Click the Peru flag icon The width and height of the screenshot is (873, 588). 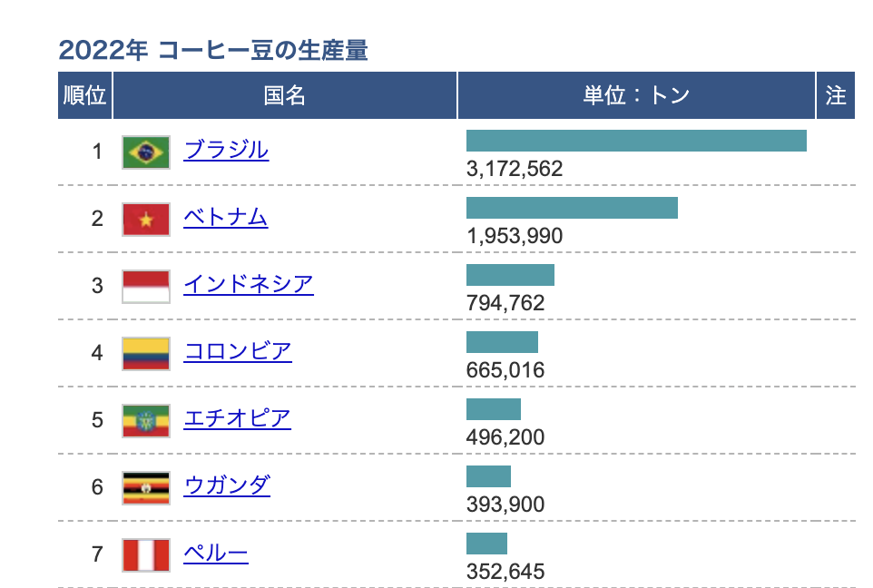[146, 554]
